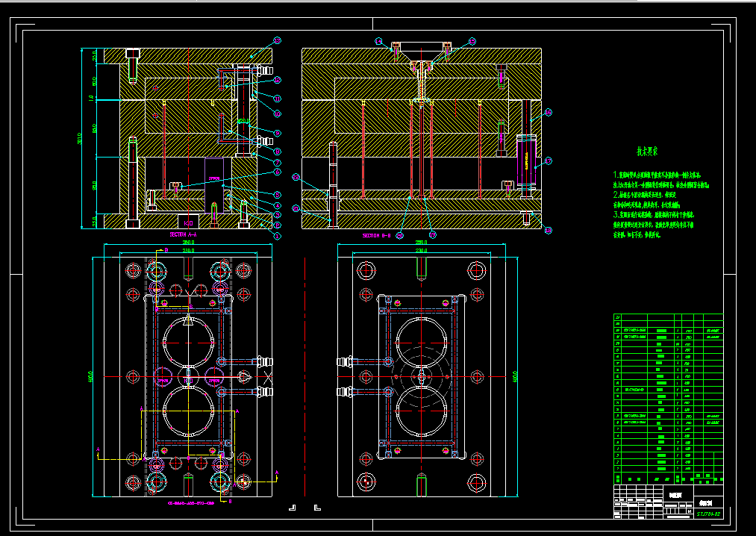
Task: Select part balloon 20 below section B-B
Action: pyautogui.click(x=399, y=235)
